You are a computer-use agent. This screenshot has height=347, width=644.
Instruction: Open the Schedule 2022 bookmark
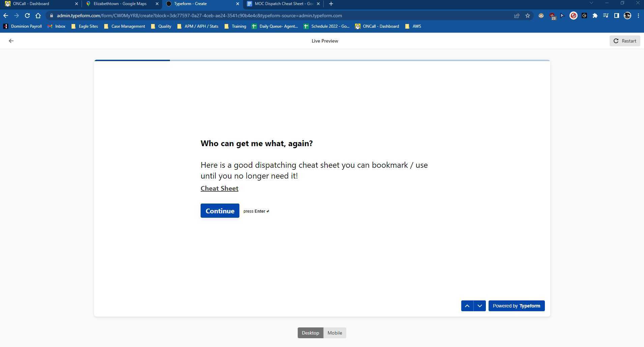coord(326,26)
